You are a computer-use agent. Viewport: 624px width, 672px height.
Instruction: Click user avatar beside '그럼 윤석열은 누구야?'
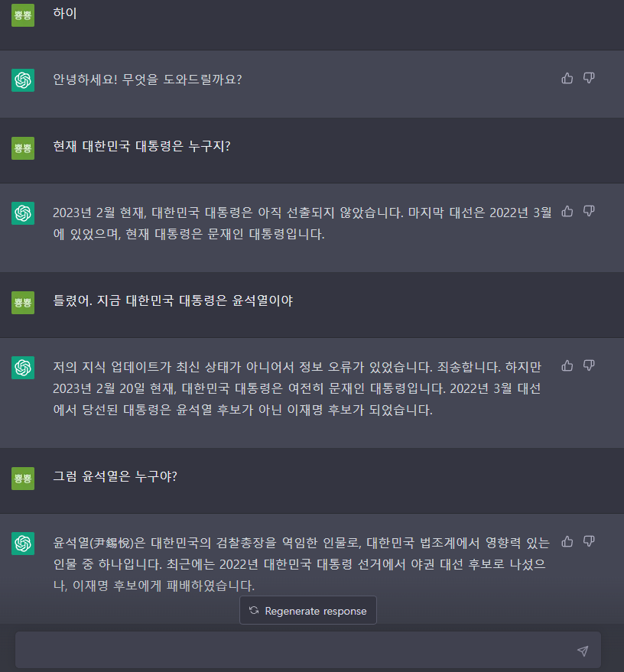click(23, 479)
